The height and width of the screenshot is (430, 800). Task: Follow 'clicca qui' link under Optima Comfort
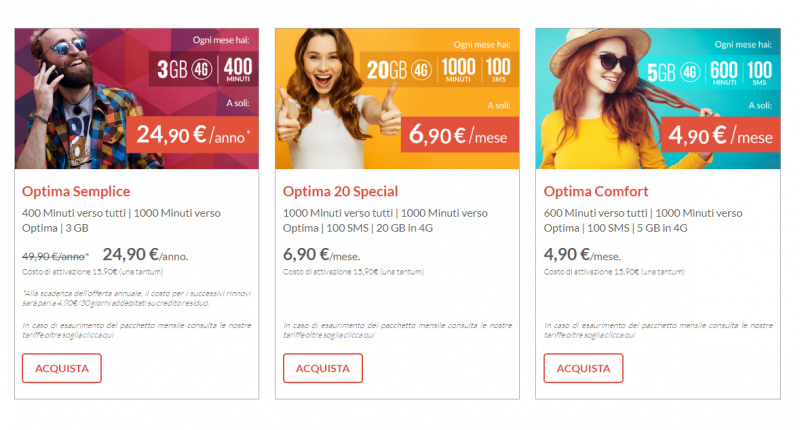620,336
